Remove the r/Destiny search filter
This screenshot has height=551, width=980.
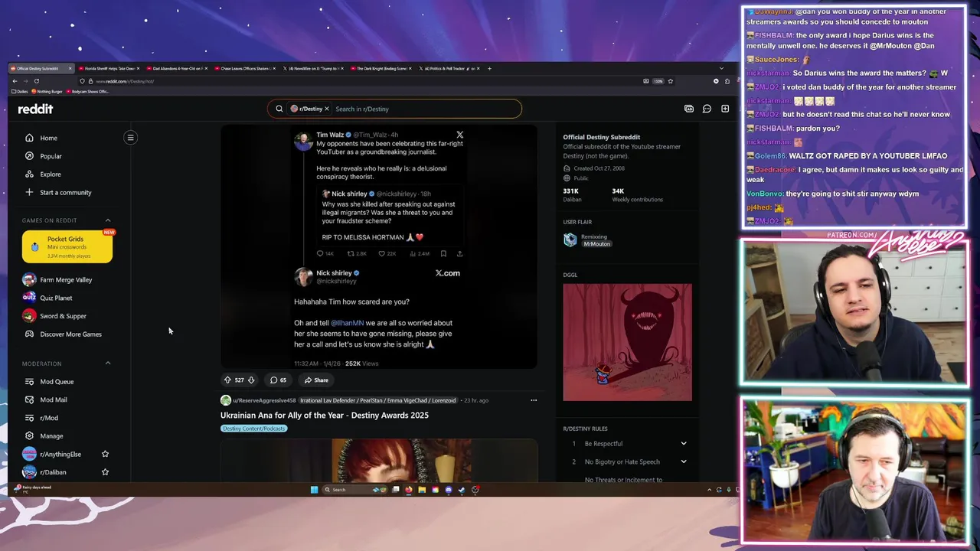click(327, 109)
